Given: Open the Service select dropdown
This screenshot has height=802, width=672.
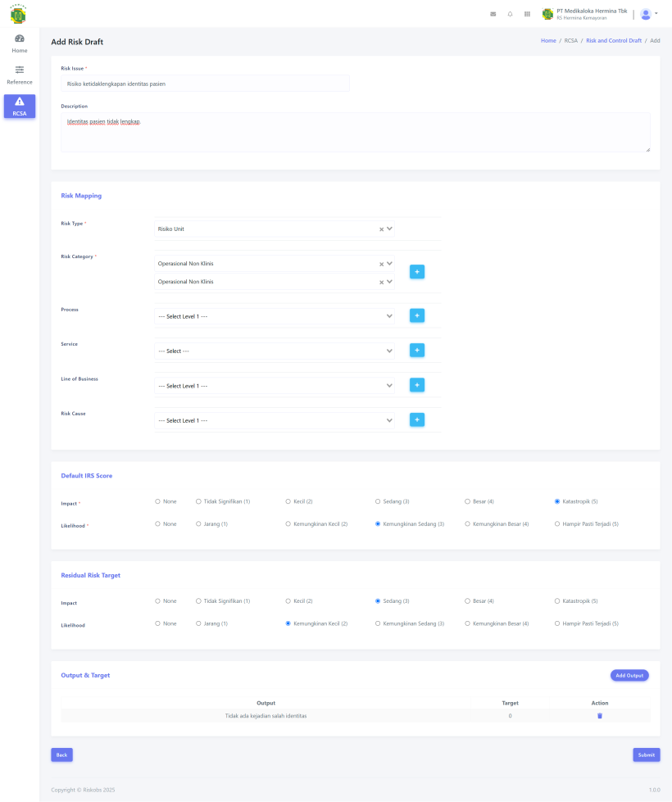Looking at the screenshot, I should 275,351.
